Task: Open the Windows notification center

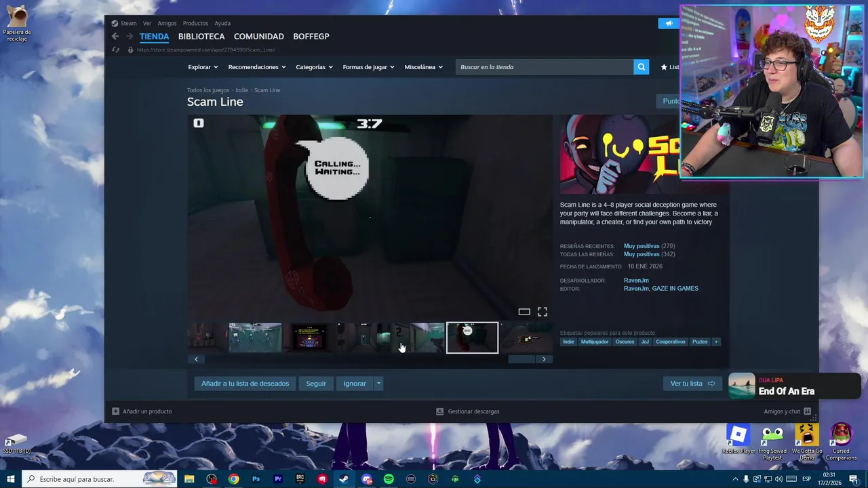Action: click(853, 479)
